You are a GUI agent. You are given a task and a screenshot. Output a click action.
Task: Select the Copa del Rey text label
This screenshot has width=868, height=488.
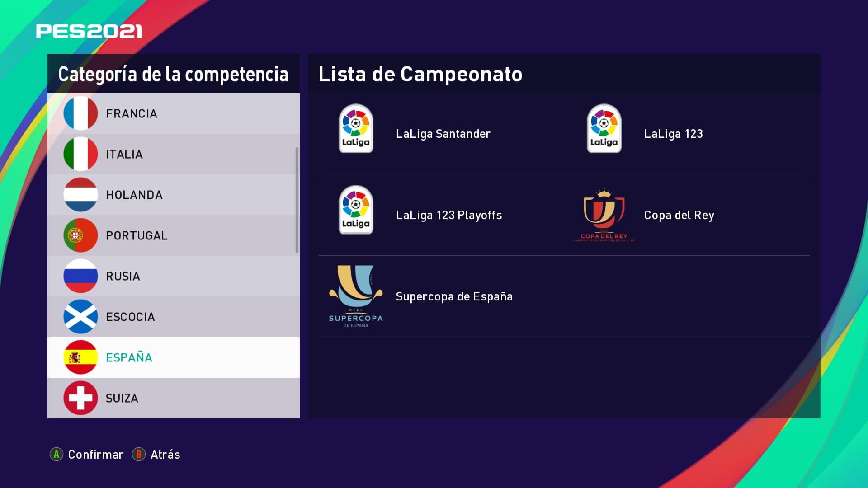pos(679,215)
